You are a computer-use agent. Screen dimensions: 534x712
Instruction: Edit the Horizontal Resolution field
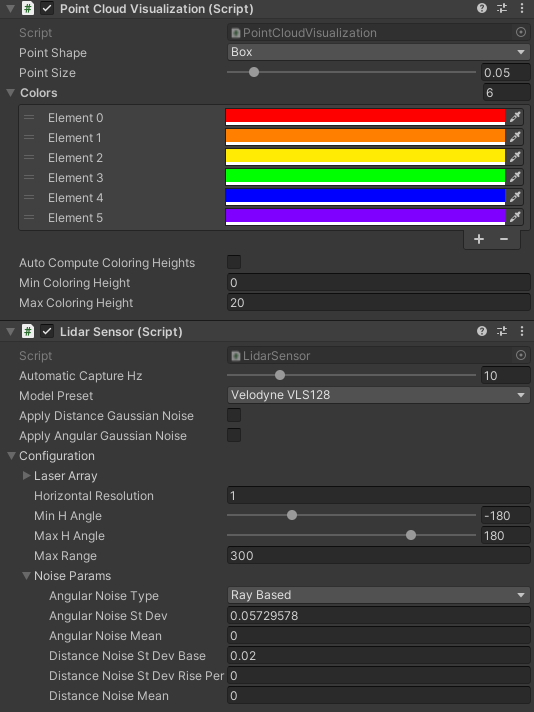378,495
